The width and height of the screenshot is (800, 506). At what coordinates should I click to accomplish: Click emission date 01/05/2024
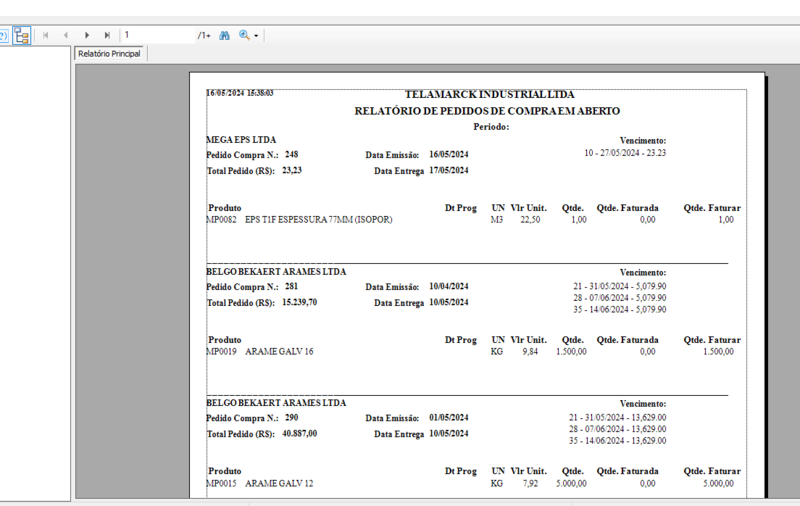[448, 418]
